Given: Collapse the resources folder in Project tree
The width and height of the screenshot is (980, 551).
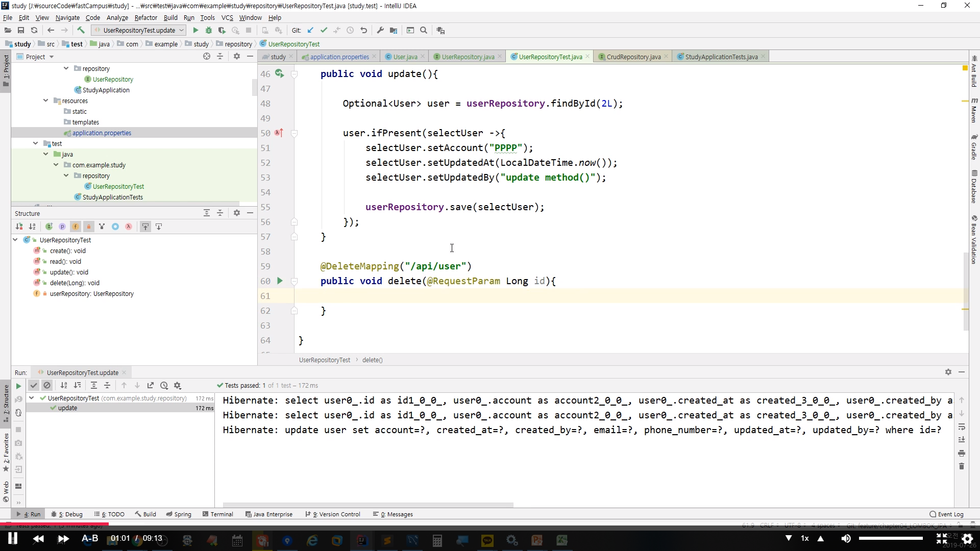Looking at the screenshot, I should (46, 101).
